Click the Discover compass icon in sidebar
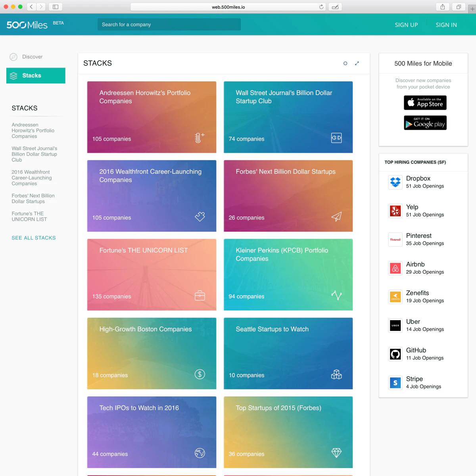Viewport: 476px width, 476px height. [13, 57]
